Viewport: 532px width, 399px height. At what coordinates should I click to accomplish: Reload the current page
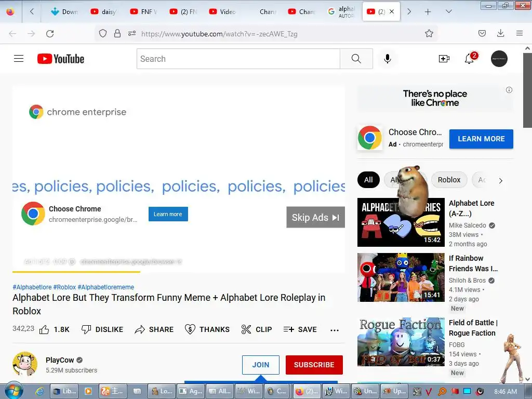pos(50,34)
